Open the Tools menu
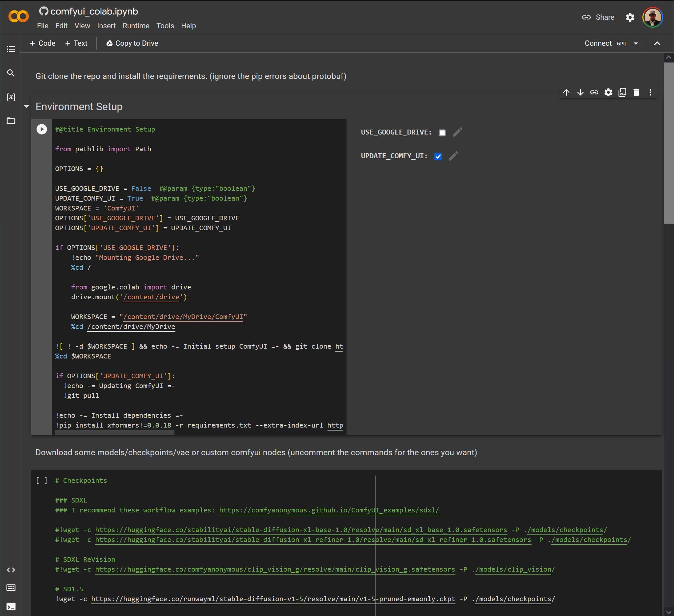The height and width of the screenshot is (616, 674). point(165,26)
